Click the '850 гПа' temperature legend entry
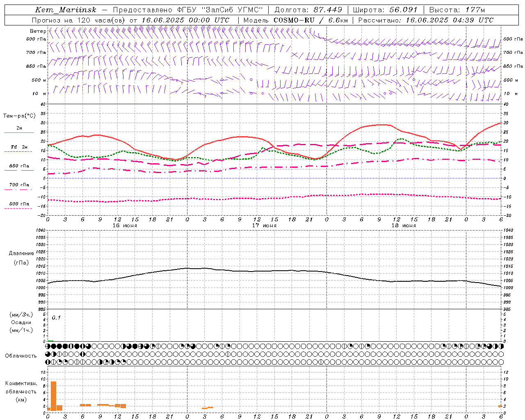The image size is (525, 420). click(19, 166)
